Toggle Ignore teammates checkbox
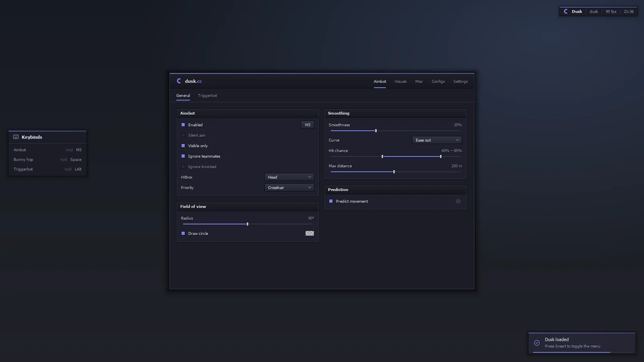 [183, 156]
